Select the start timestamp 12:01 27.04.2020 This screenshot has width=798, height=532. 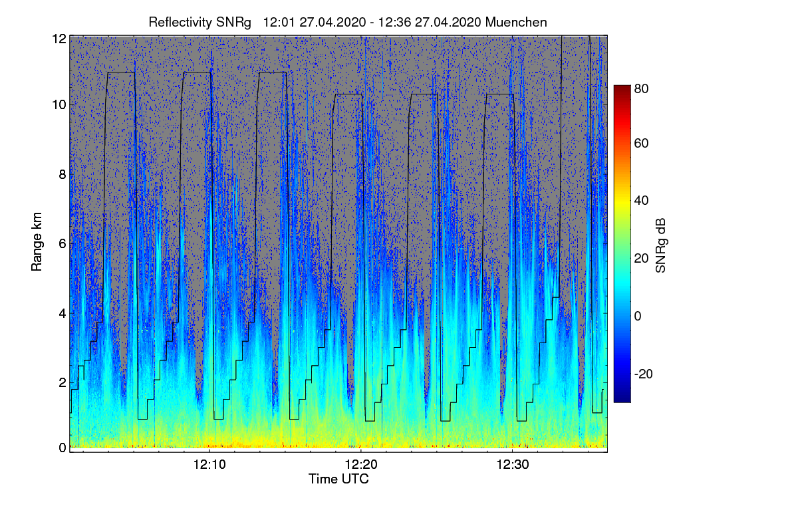[315, 22]
